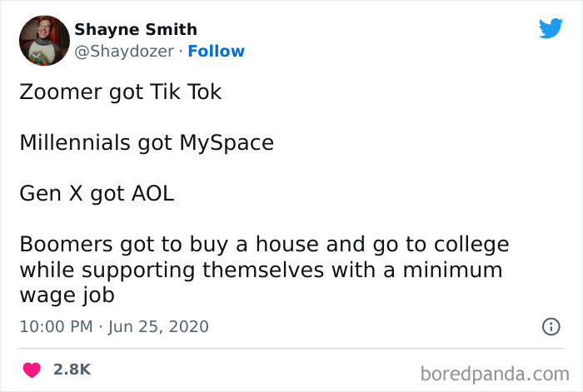Open the tweet info circle icon
Screen dimensions: 583x392
(551, 327)
